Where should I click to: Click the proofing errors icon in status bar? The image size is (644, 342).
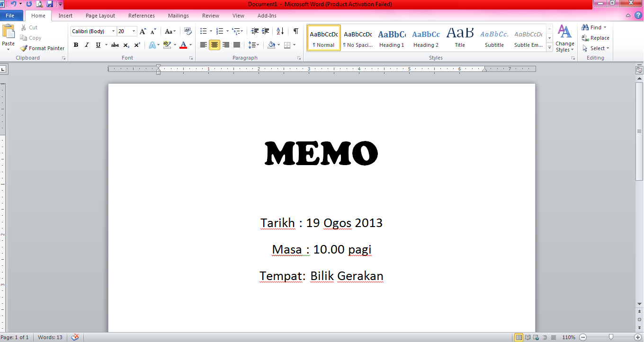coord(74,337)
